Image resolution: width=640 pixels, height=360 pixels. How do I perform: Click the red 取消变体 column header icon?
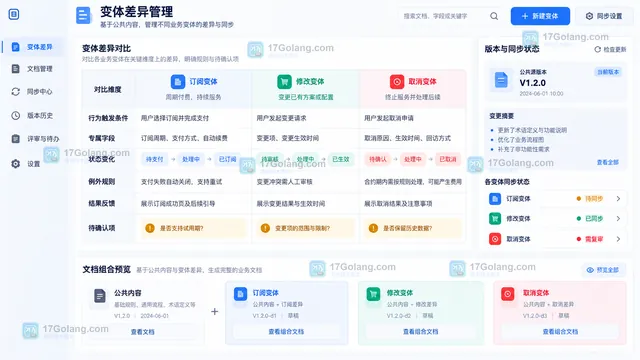coord(397,82)
